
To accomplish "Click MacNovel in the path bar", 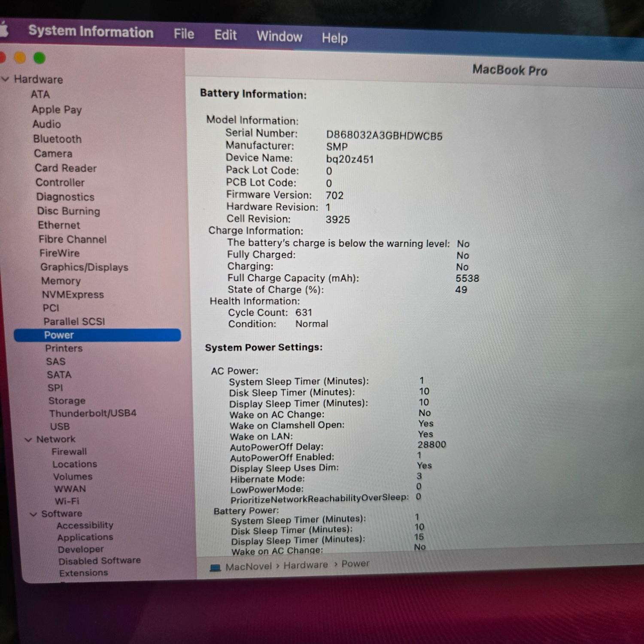I will pyautogui.click(x=249, y=567).
